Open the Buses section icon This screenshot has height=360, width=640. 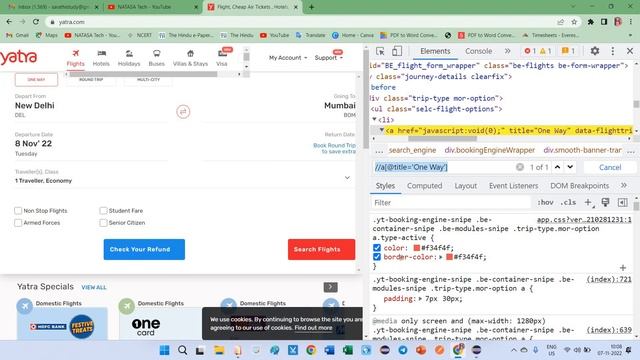pos(156,53)
